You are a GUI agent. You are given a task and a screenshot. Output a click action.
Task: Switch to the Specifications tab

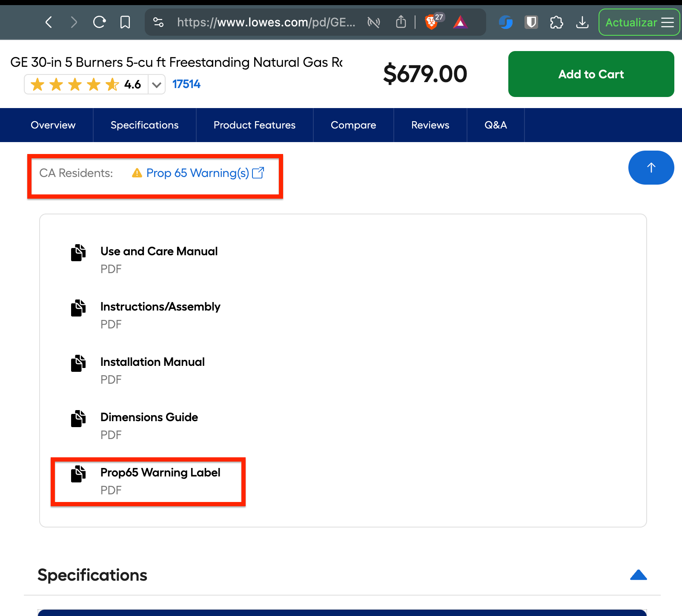tap(145, 125)
